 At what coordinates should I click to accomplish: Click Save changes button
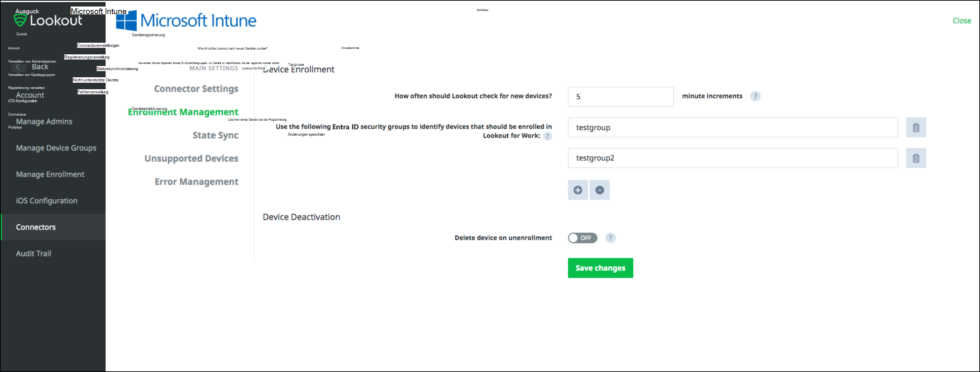(600, 268)
